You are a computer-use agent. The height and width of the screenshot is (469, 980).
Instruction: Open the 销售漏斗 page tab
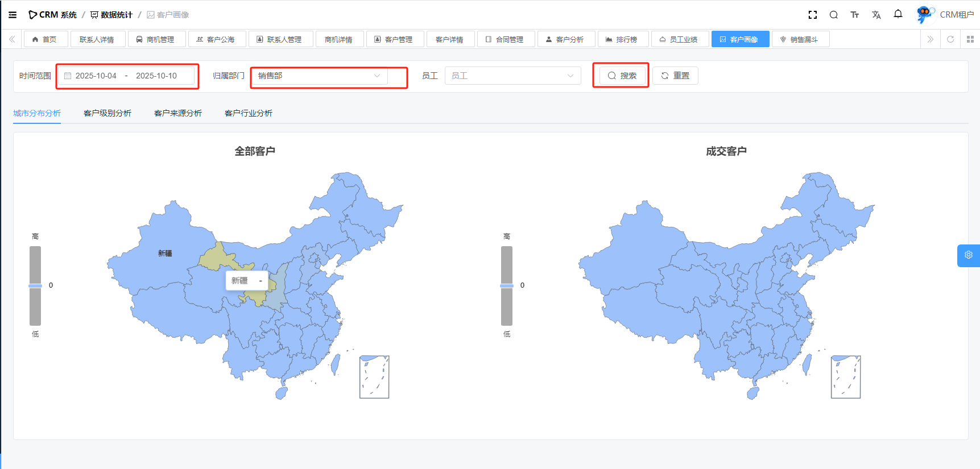tap(800, 39)
